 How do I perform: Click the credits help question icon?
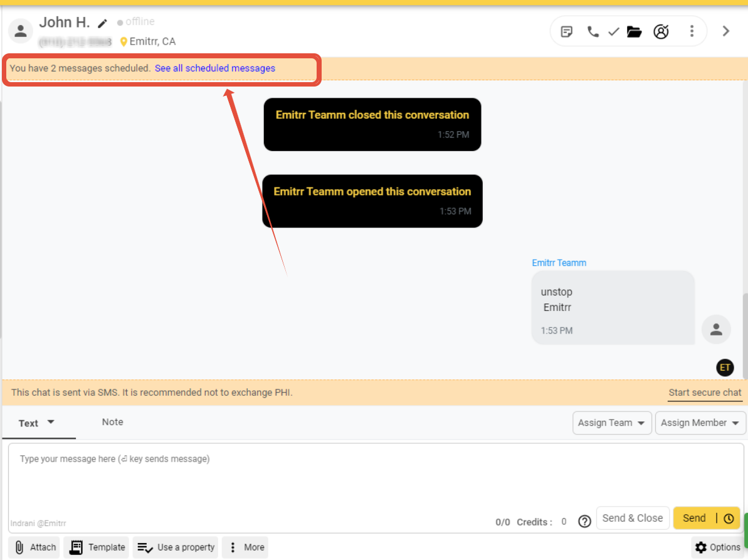[x=584, y=521]
